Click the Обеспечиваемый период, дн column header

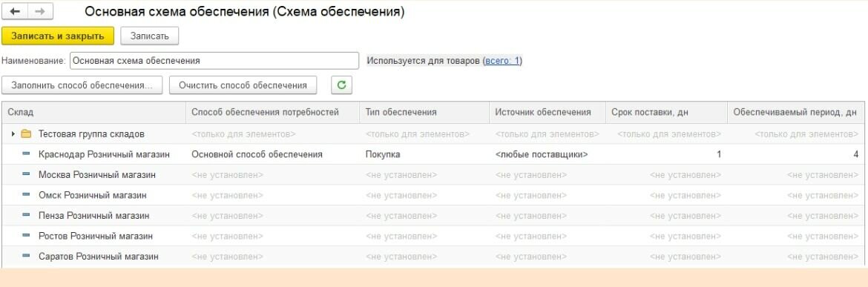click(x=795, y=112)
